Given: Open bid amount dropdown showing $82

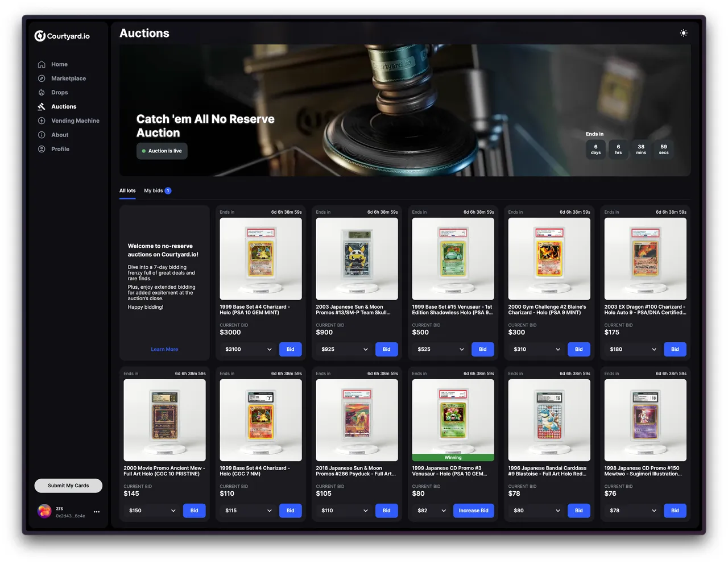Looking at the screenshot, I should pyautogui.click(x=432, y=511).
